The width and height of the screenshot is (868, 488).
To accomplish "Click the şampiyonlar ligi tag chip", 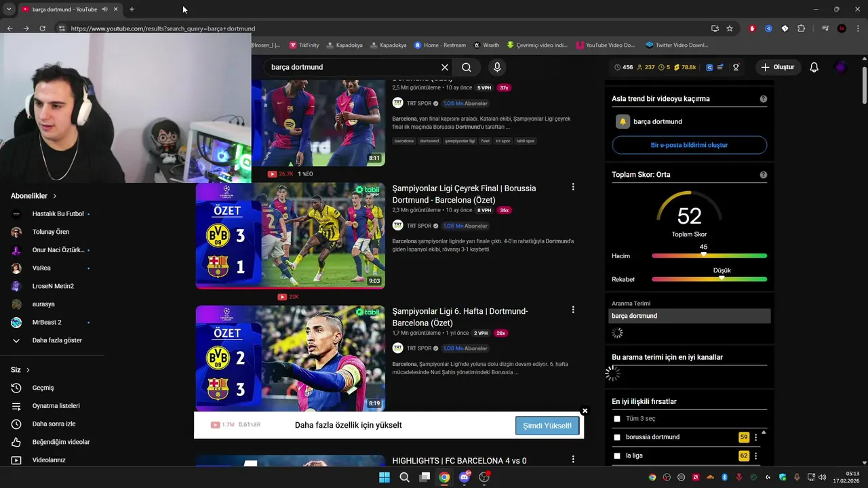I will (460, 141).
